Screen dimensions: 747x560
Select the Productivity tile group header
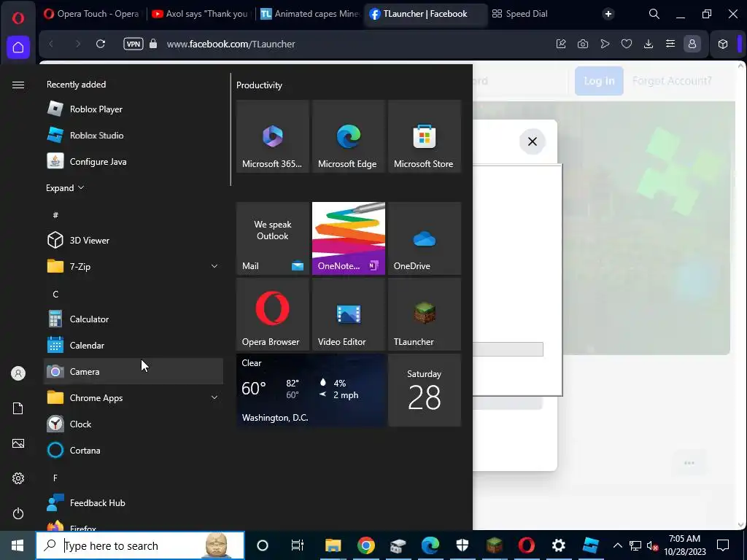(x=259, y=85)
